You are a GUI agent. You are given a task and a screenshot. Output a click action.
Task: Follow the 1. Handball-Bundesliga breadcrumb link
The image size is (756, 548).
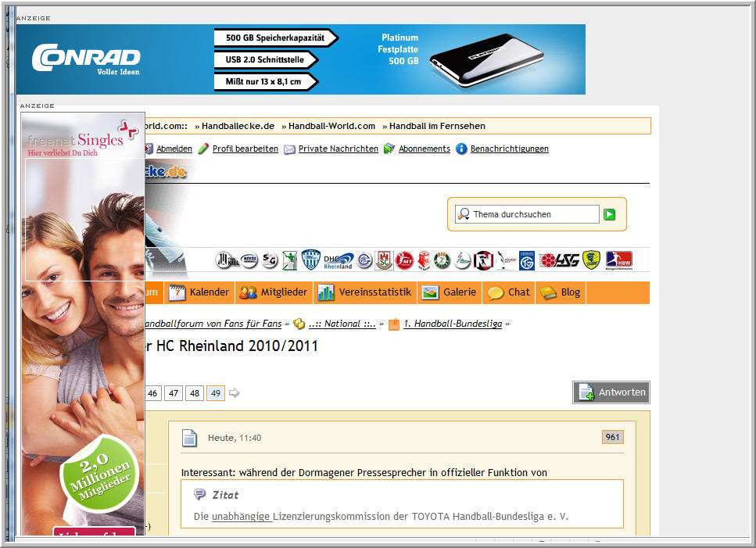point(453,324)
